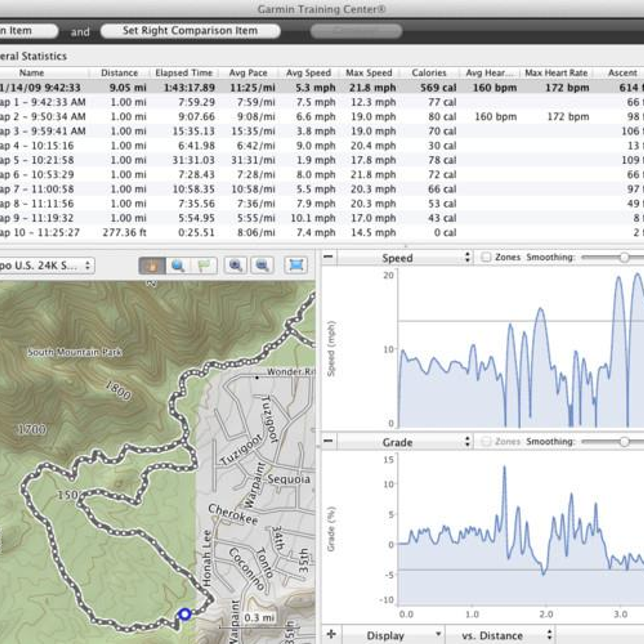Select Lap 10 - 11:25:27 row

[322, 232]
